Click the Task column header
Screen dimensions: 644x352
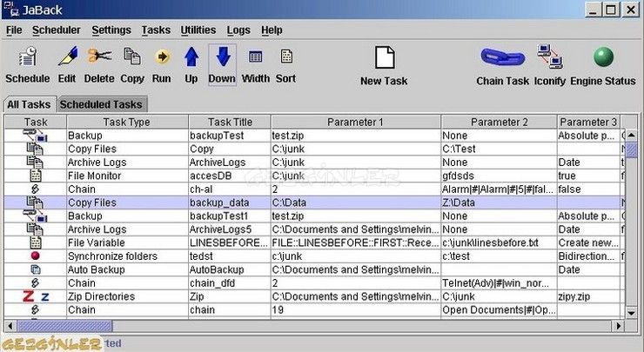(36, 122)
